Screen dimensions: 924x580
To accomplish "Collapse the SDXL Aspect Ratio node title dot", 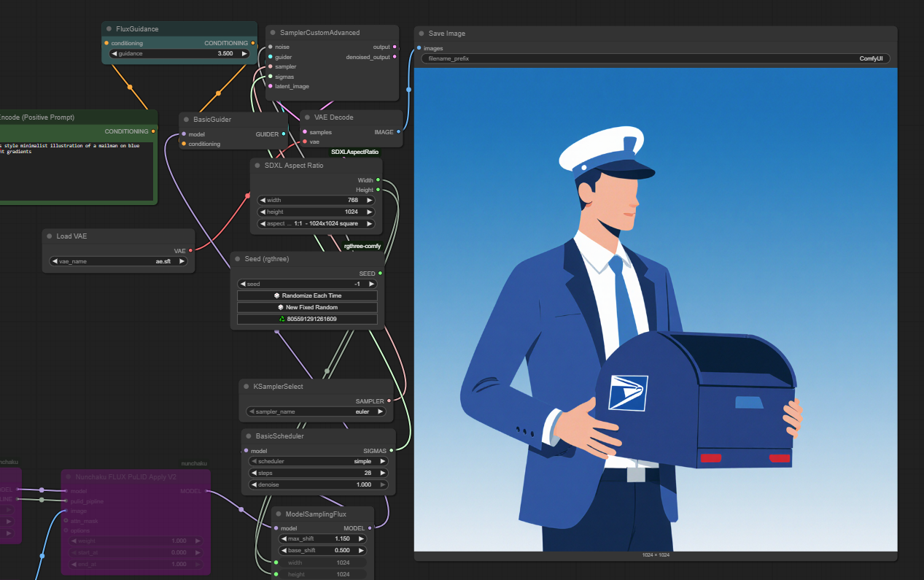I will tap(257, 166).
